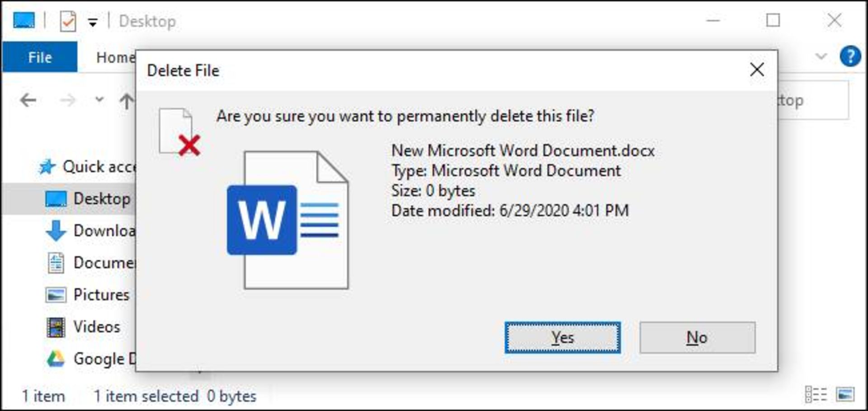Image resolution: width=868 pixels, height=411 pixels.
Task: Click the forward navigation arrow
Action: [68, 100]
